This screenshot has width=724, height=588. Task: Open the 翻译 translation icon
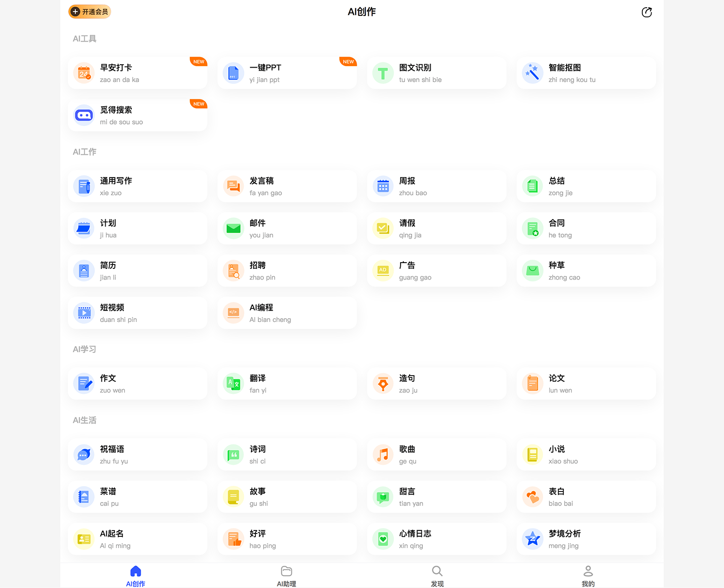[x=234, y=384]
